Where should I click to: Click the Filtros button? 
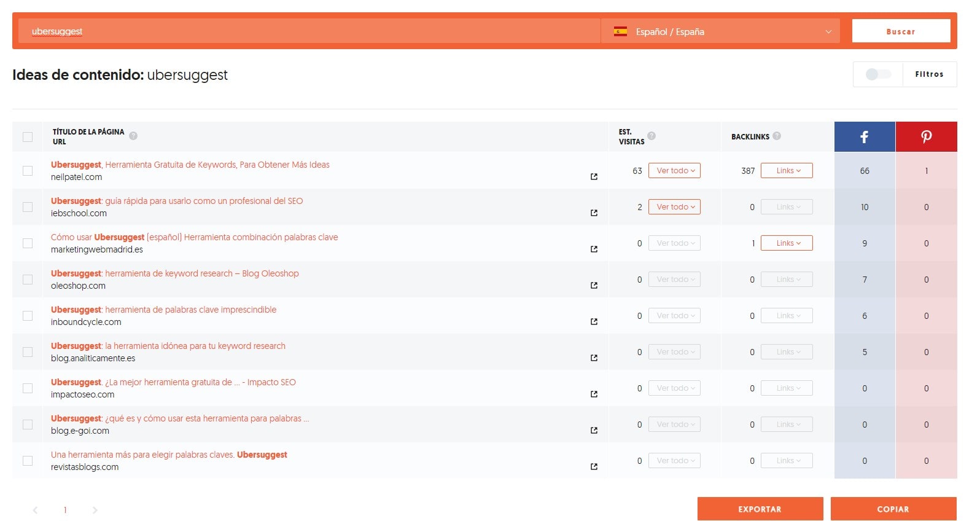tap(929, 74)
